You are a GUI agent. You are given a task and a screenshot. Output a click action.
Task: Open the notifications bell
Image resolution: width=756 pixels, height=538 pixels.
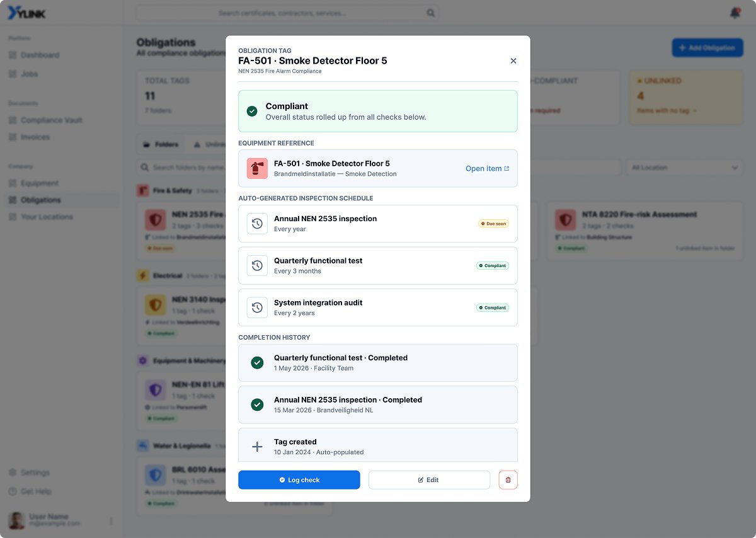pos(735,13)
